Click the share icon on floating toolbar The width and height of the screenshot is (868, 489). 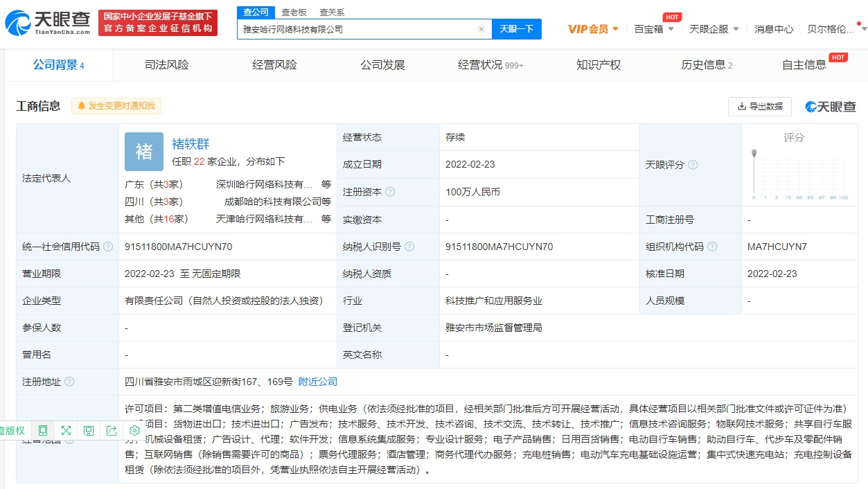(112, 430)
